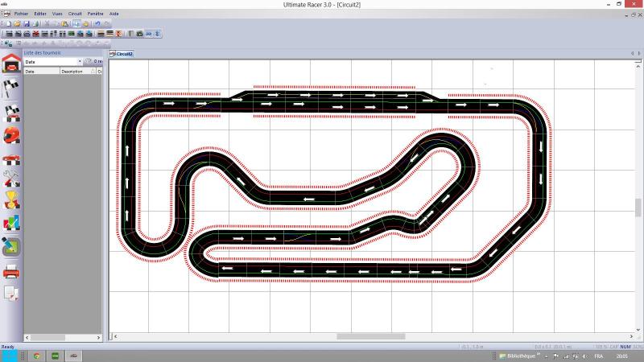This screenshot has width=644, height=362.
Task: Select the red race car icon
Action: coord(11,158)
